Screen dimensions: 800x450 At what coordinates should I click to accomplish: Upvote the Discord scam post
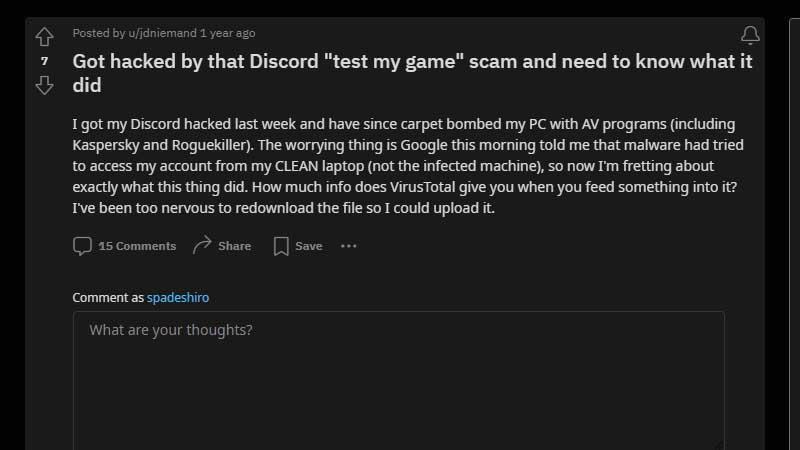tap(44, 37)
